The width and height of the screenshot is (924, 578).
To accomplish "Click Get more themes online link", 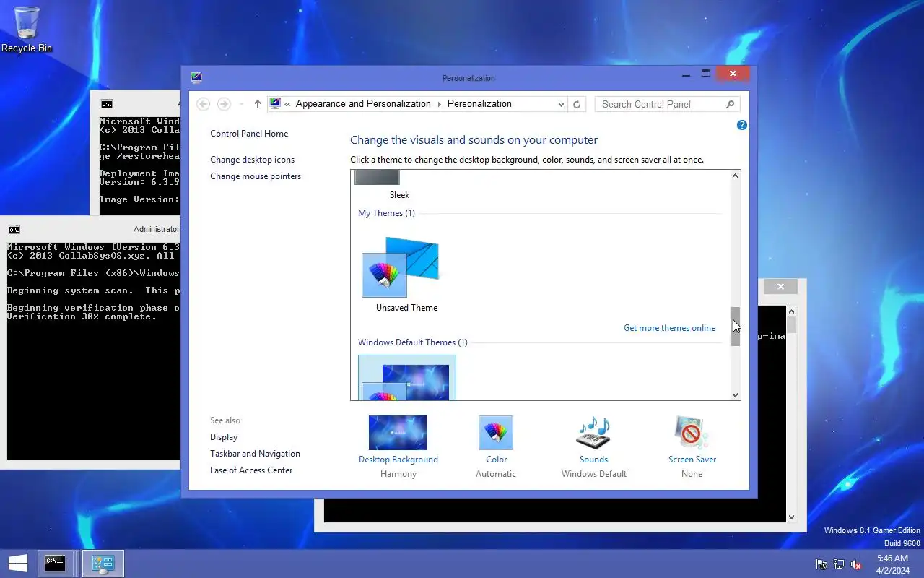I will point(670,328).
